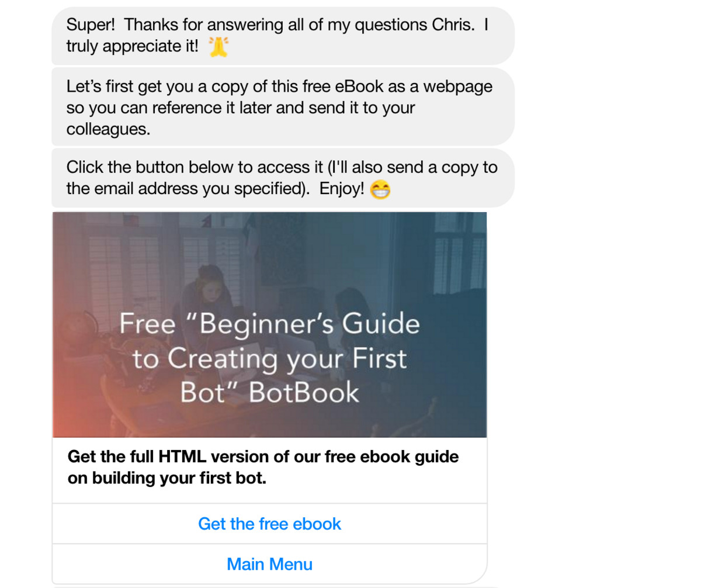
Task: Open the Get the free ebook button
Action: (x=269, y=524)
